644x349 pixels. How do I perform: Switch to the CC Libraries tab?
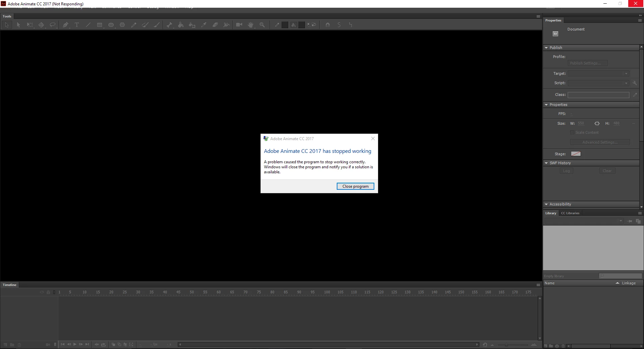pos(570,213)
